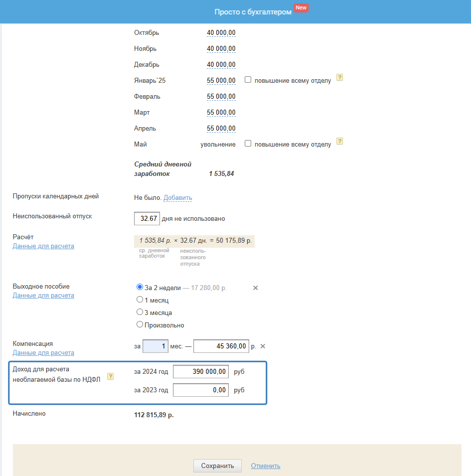Enable May department-wide raise checkbox
The height and width of the screenshot is (476, 471).
click(x=248, y=143)
